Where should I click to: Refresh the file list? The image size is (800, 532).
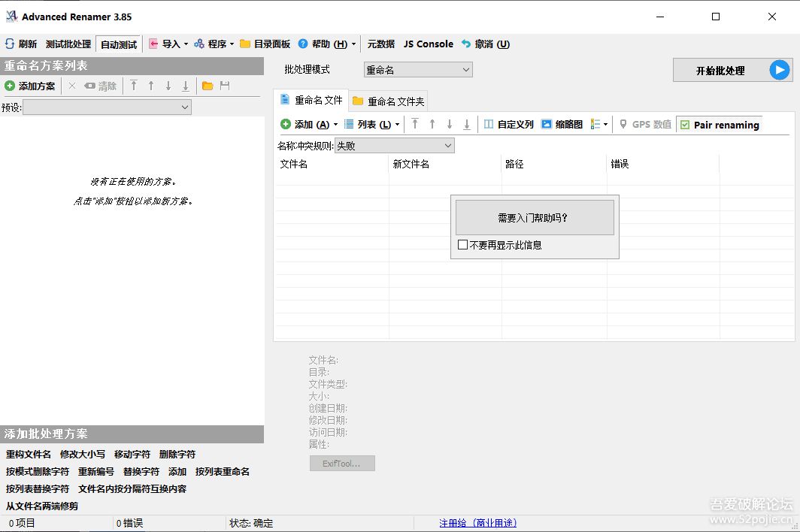22,44
